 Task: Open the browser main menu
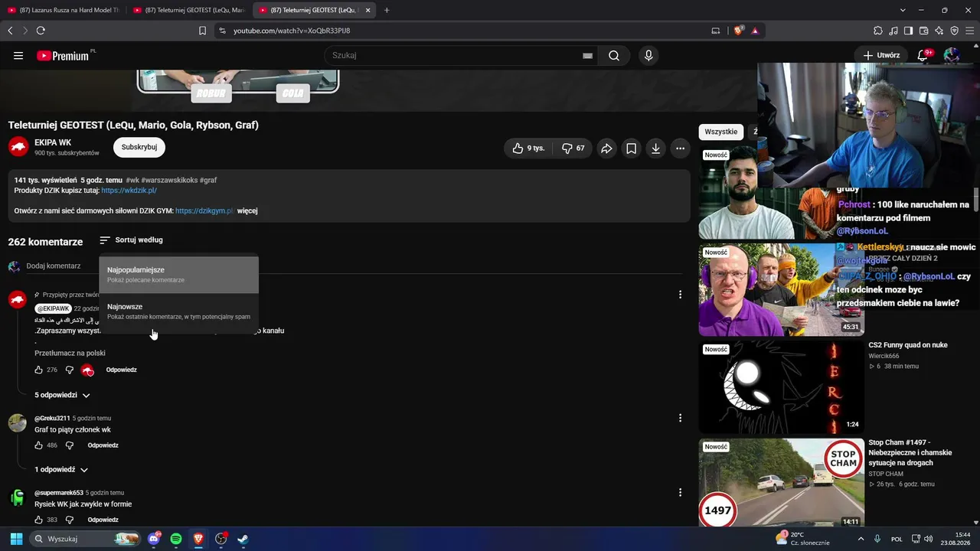(x=970, y=31)
